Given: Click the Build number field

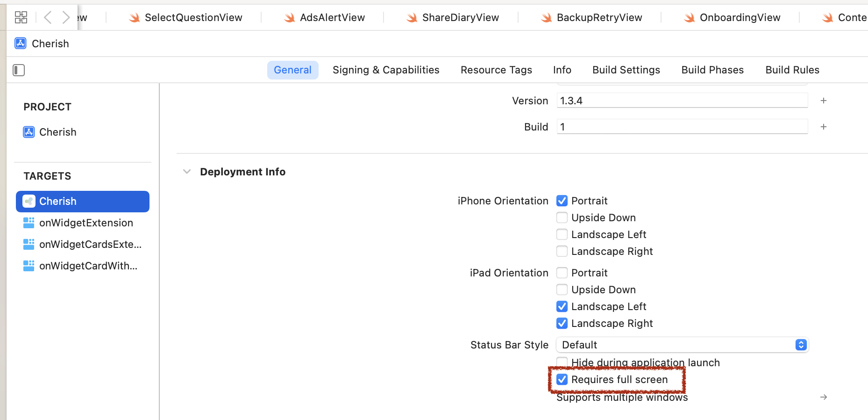Looking at the screenshot, I should (x=682, y=127).
